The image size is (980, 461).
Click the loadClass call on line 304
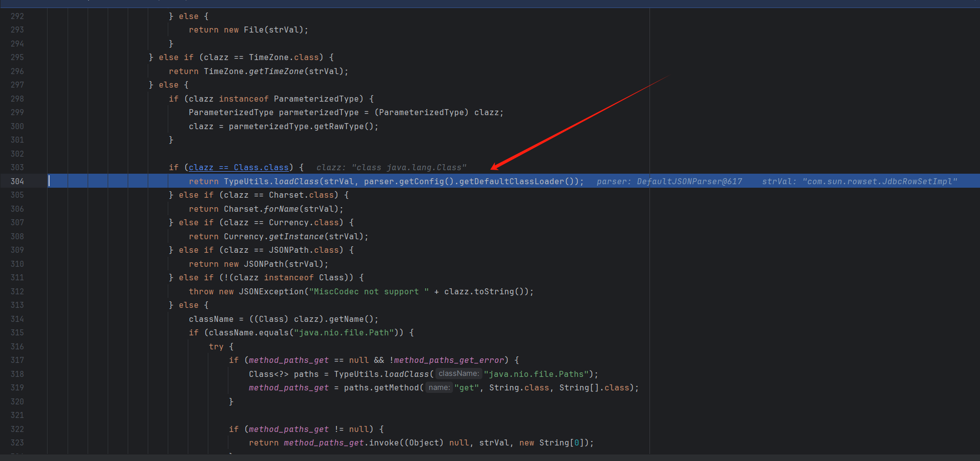coord(296,181)
